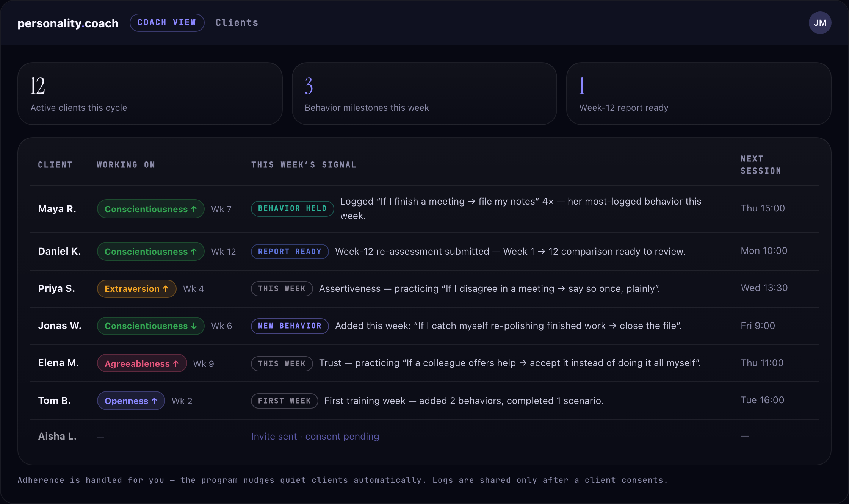849x504 pixels.
Task: Click the Adherence is handled footer note
Action: pyautogui.click(x=343, y=480)
